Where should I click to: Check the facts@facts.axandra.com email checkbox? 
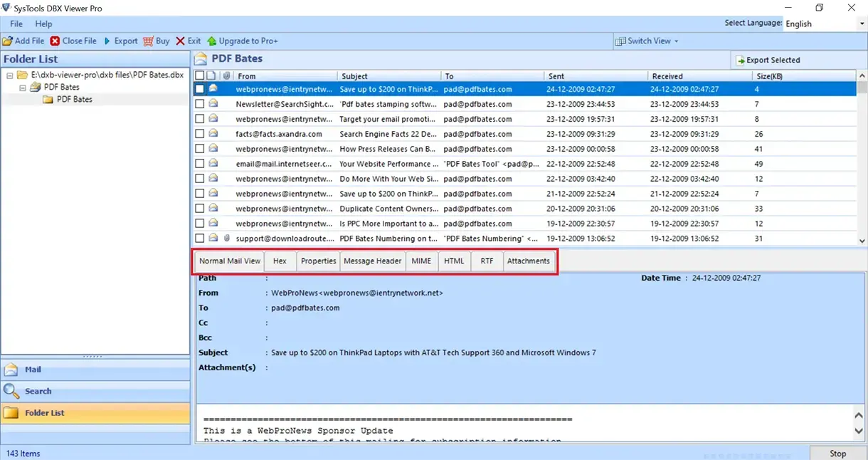pos(200,134)
